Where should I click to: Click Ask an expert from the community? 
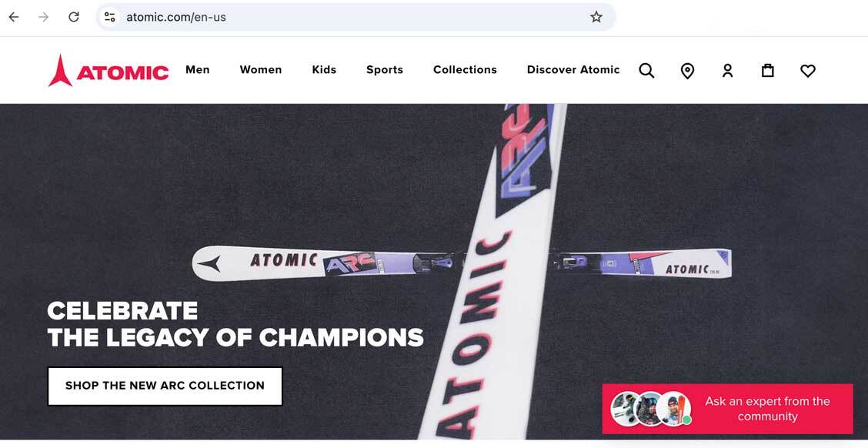point(767,409)
